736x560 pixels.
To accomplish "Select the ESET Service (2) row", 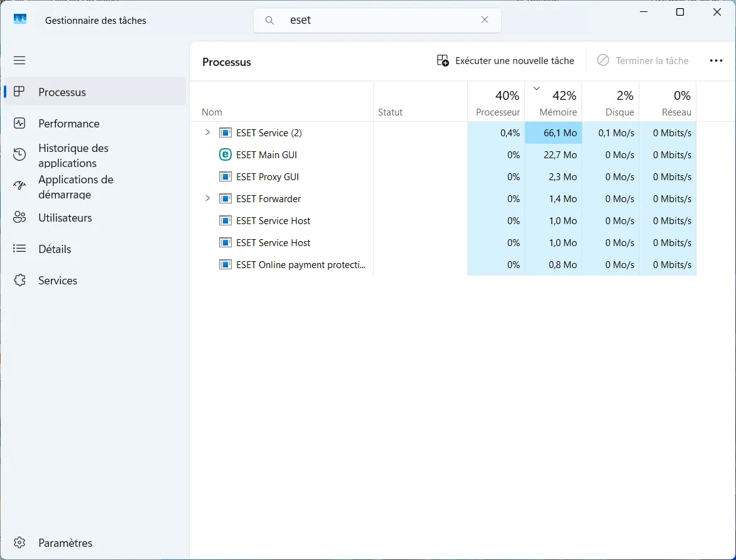I will (443, 133).
